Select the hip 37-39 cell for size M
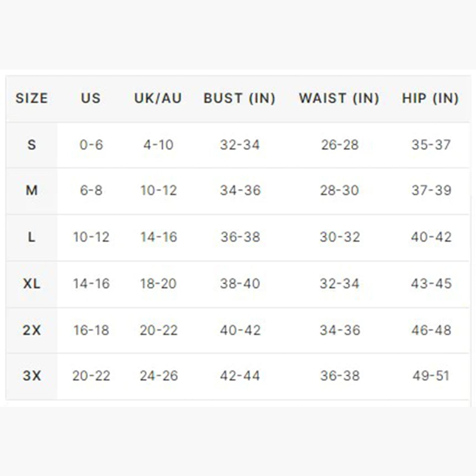The width and height of the screenshot is (476, 476). click(x=431, y=190)
